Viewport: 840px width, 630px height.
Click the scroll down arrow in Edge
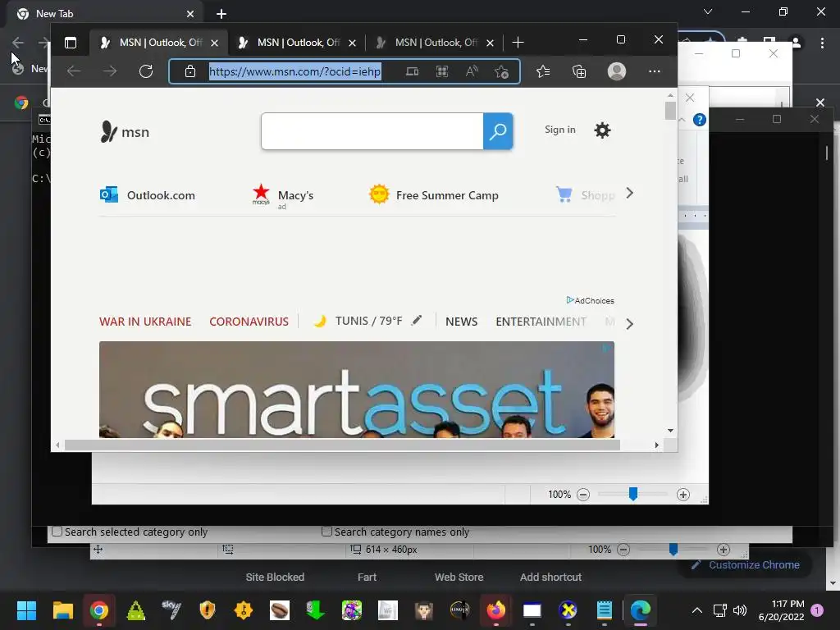click(x=670, y=431)
